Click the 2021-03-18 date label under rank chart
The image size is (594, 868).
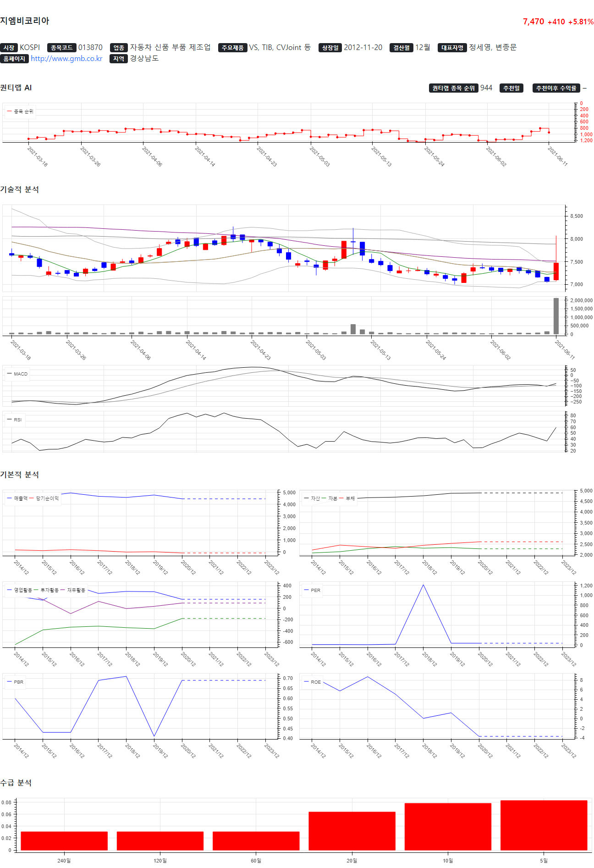click(x=38, y=156)
